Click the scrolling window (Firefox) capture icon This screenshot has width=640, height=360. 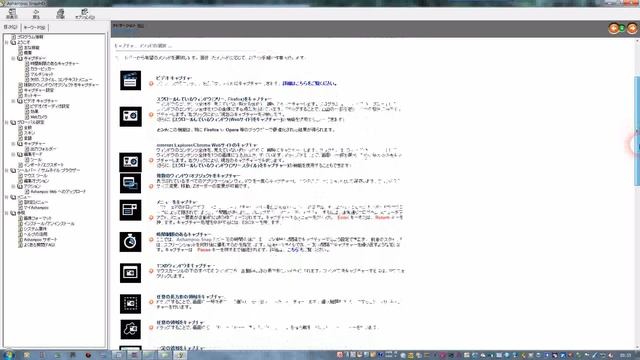131,116
